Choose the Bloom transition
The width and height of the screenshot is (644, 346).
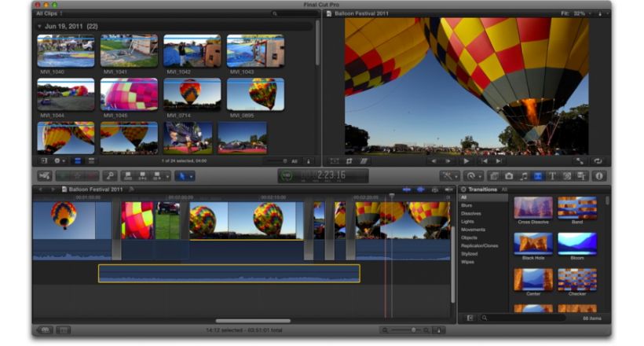(577, 244)
